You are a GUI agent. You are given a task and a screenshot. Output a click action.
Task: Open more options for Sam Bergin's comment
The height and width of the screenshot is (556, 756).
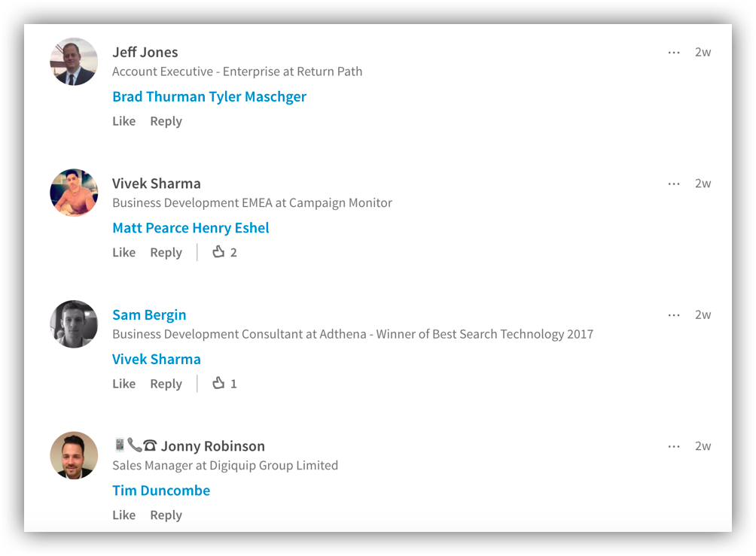click(674, 315)
